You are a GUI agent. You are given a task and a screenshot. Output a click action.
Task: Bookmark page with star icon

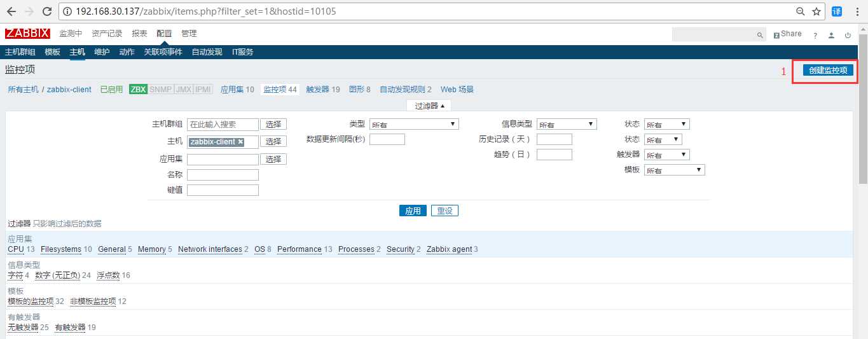coord(816,11)
